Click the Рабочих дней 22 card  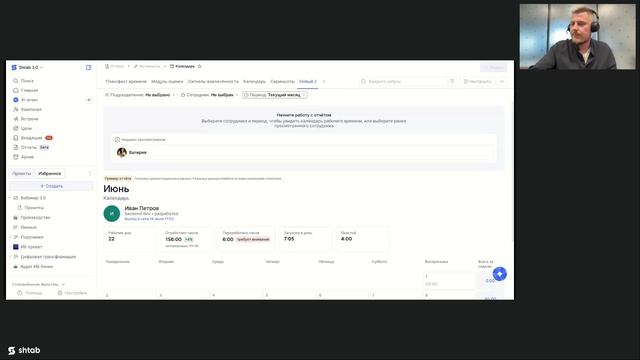[x=130, y=238]
